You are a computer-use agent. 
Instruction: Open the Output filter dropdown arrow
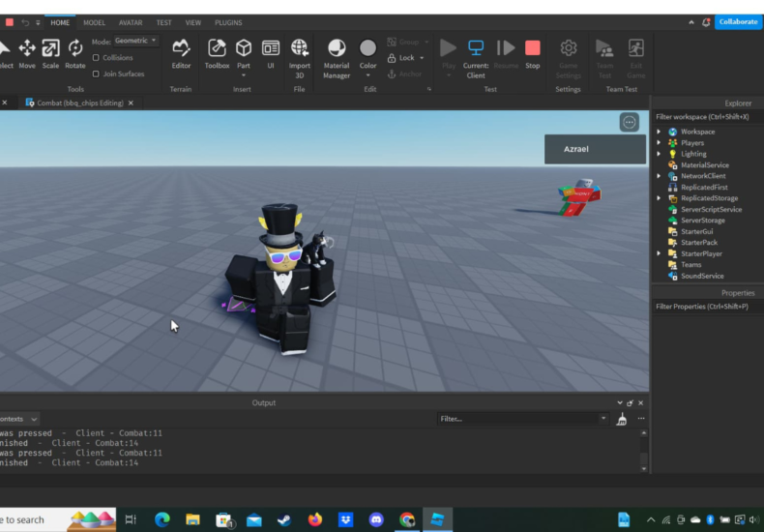tap(603, 419)
